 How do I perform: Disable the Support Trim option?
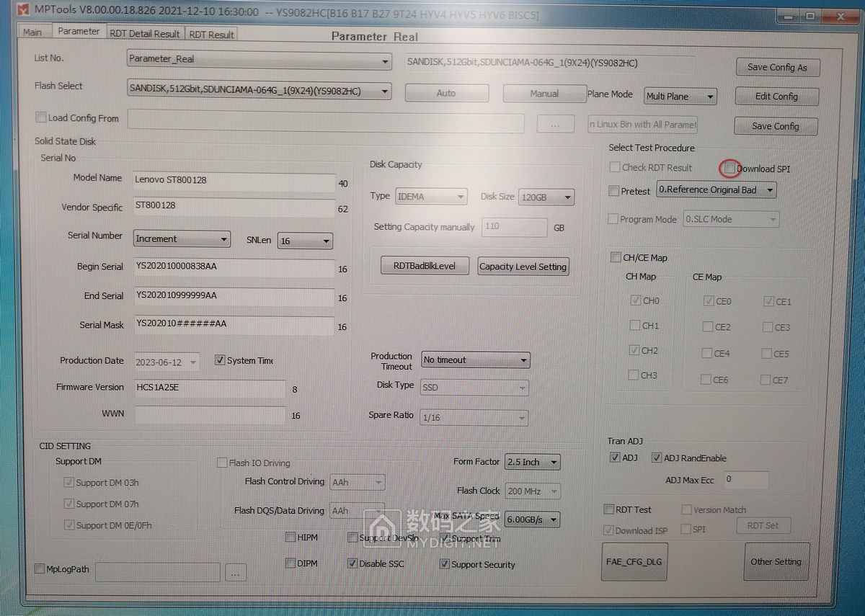(445, 539)
